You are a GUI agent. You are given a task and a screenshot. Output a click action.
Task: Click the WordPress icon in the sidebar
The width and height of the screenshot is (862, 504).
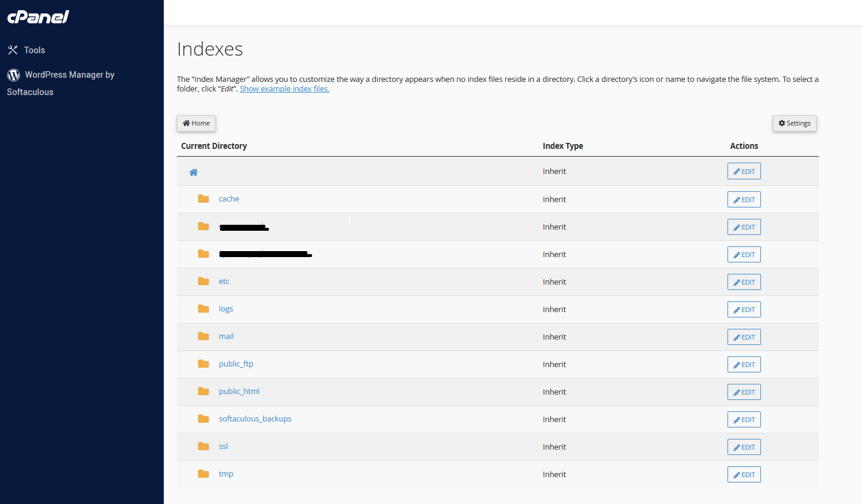13,75
